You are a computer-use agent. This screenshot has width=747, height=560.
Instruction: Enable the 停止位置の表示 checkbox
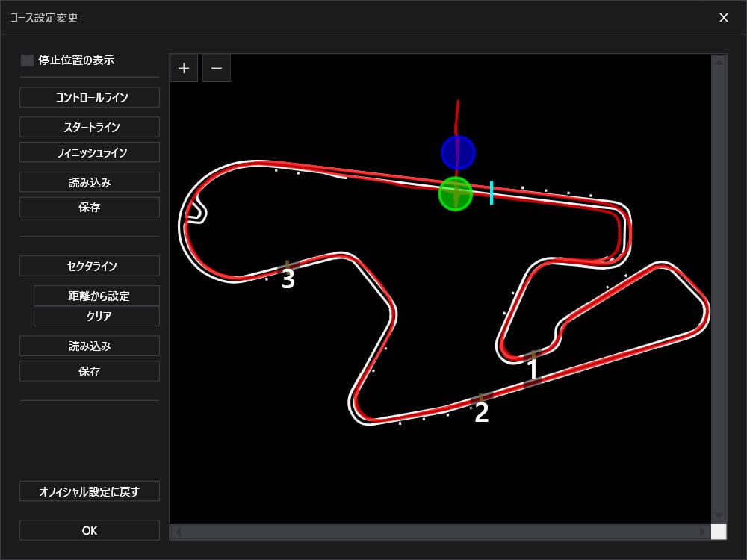[x=28, y=60]
